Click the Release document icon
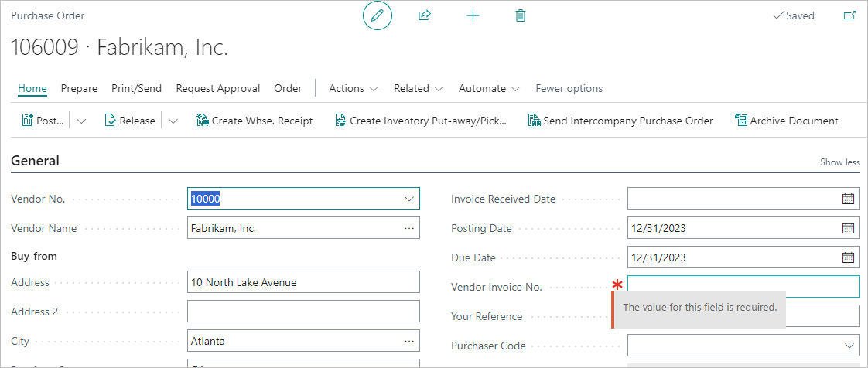The width and height of the screenshot is (868, 368). pos(110,120)
